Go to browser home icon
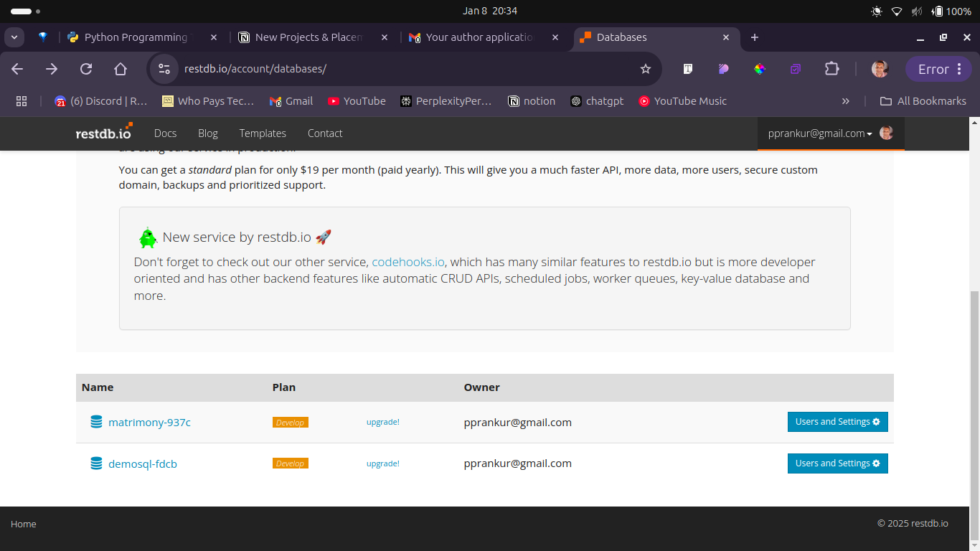The height and width of the screenshot is (551, 980). pyautogui.click(x=121, y=69)
